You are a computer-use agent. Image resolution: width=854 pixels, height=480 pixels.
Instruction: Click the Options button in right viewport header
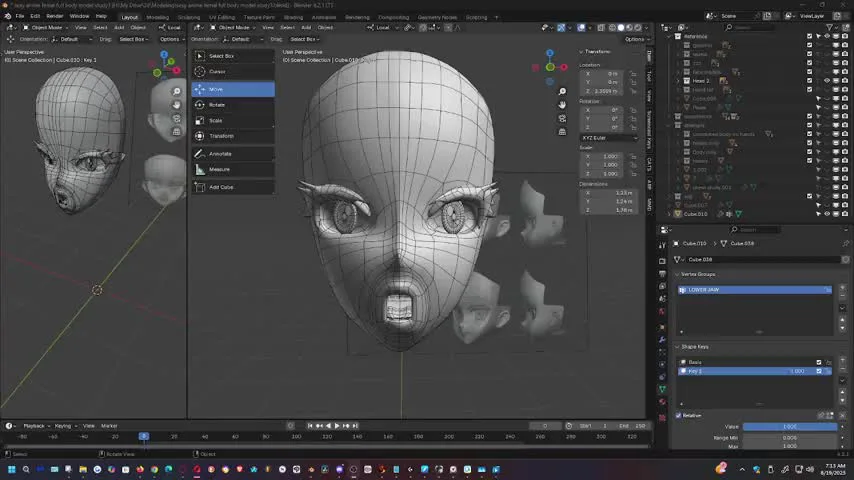point(635,39)
